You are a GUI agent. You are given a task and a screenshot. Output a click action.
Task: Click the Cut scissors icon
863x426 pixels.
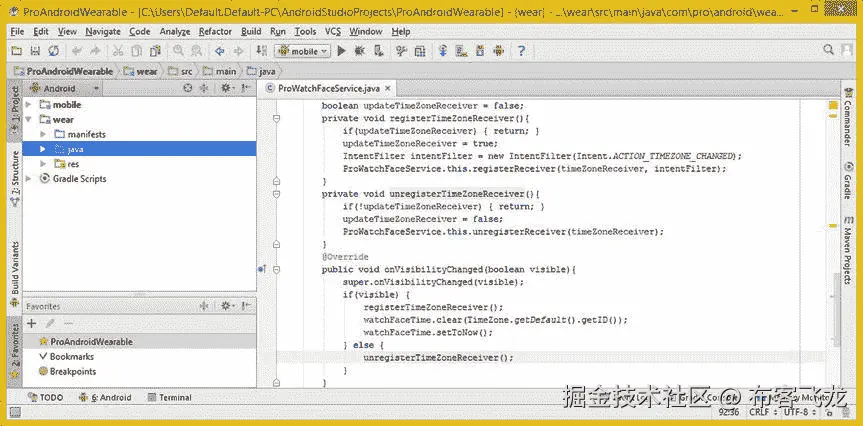coord(118,51)
